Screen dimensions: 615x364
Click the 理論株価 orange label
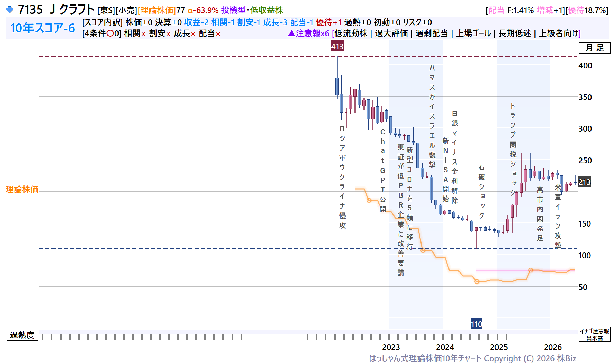click(x=22, y=189)
